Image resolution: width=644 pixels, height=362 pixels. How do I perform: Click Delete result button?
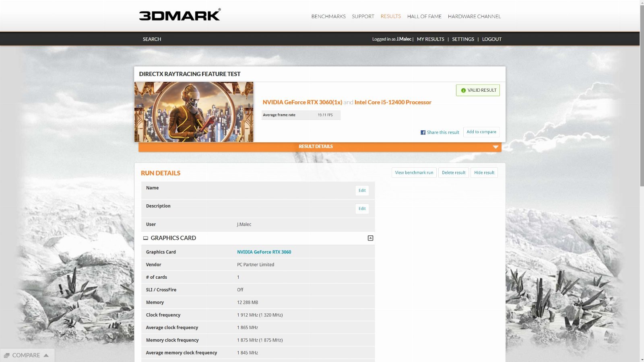tap(454, 173)
